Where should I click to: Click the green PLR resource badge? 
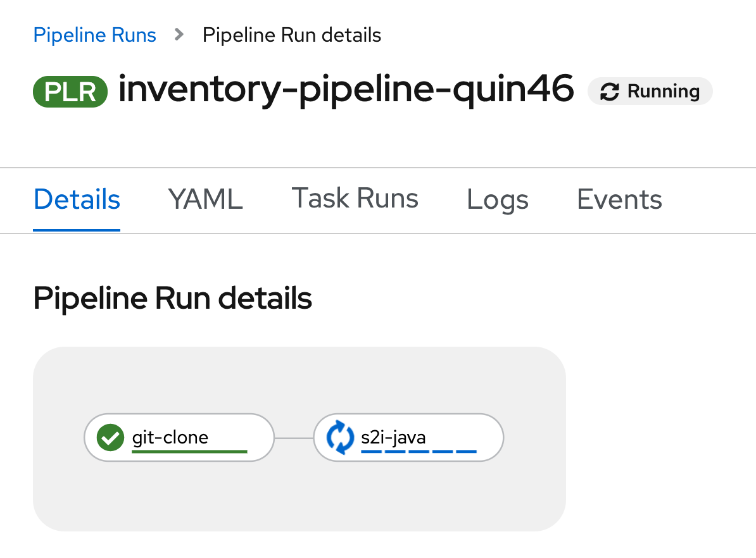point(70,91)
